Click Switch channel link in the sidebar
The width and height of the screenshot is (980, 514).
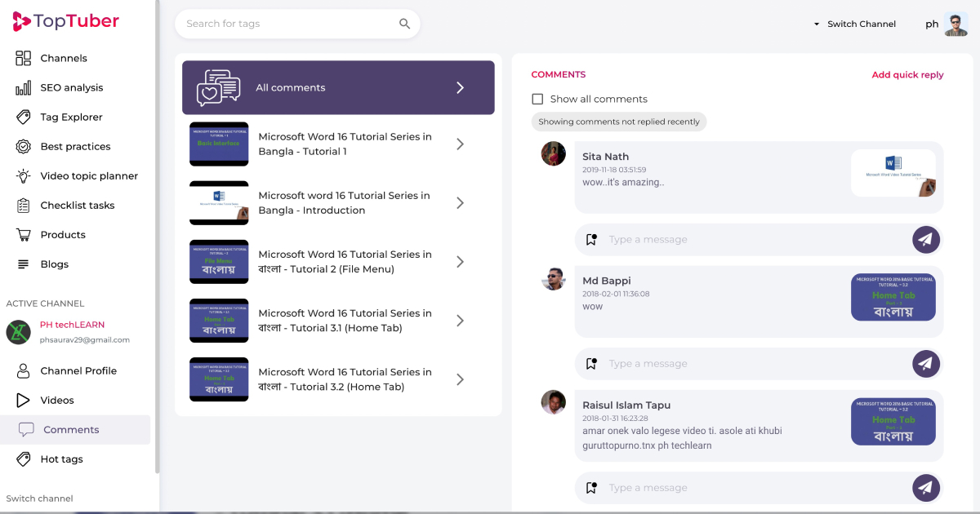coord(39,498)
